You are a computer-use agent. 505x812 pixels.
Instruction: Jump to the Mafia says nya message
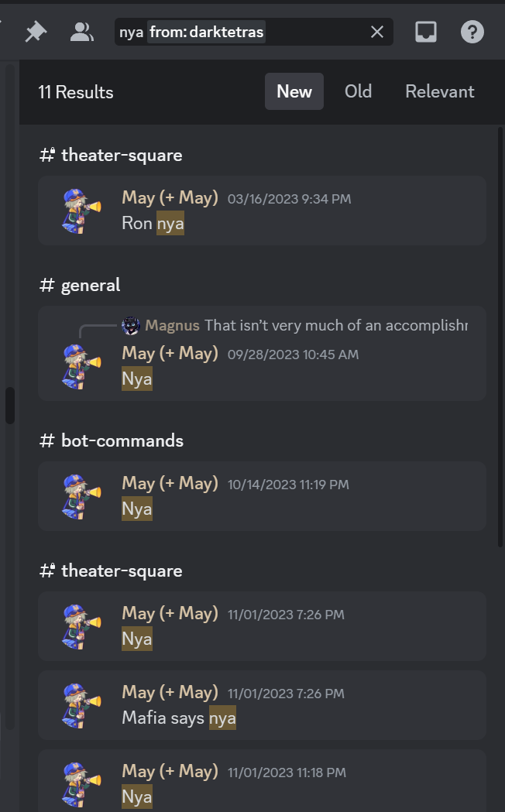pyautogui.click(x=262, y=705)
